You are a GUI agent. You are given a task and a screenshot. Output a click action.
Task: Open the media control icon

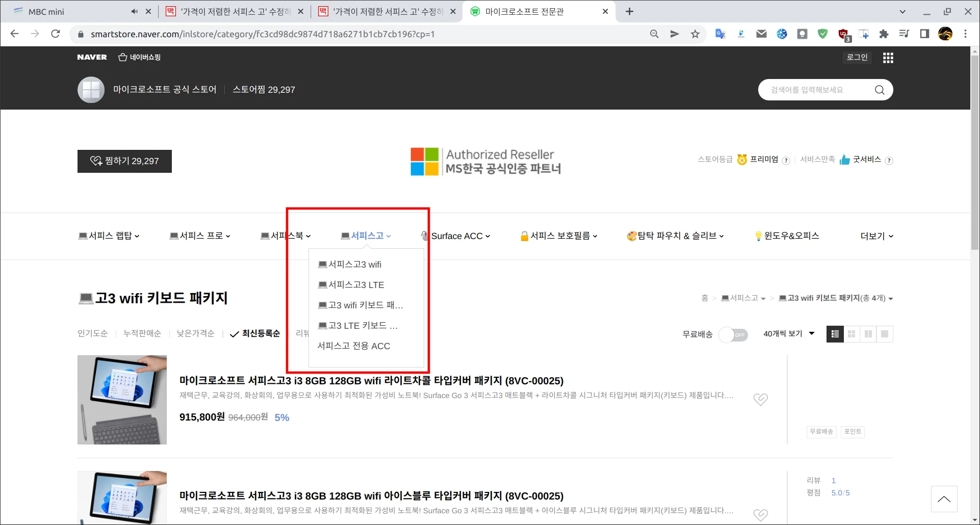click(904, 34)
